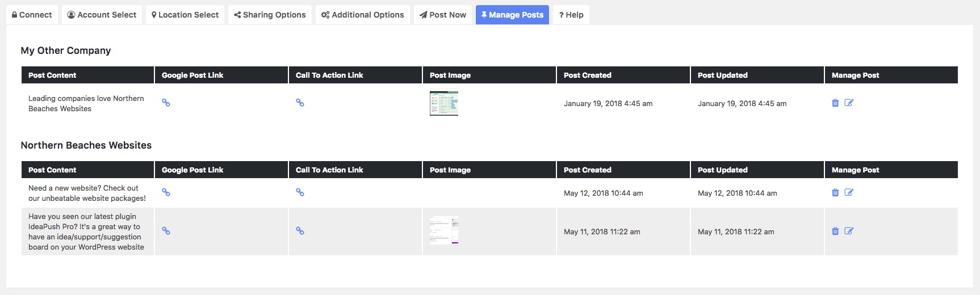Click the Need a new website post text
The height and width of the screenshot is (295, 980).
(87, 193)
